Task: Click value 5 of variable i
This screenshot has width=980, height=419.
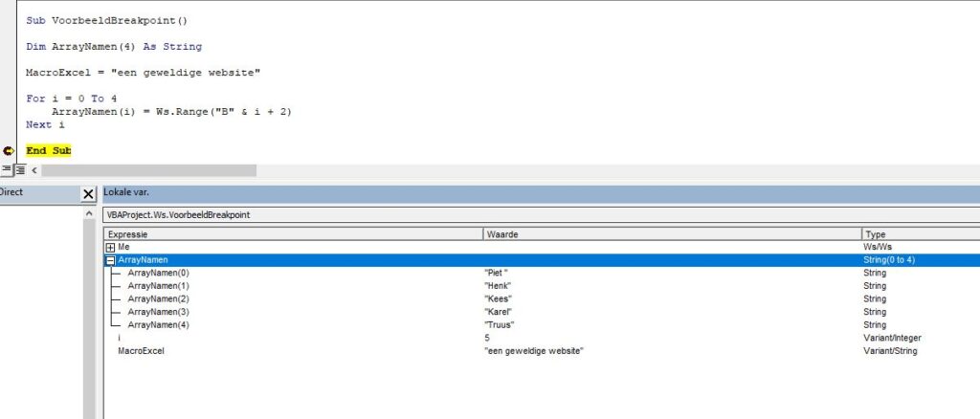Action: 489,338
